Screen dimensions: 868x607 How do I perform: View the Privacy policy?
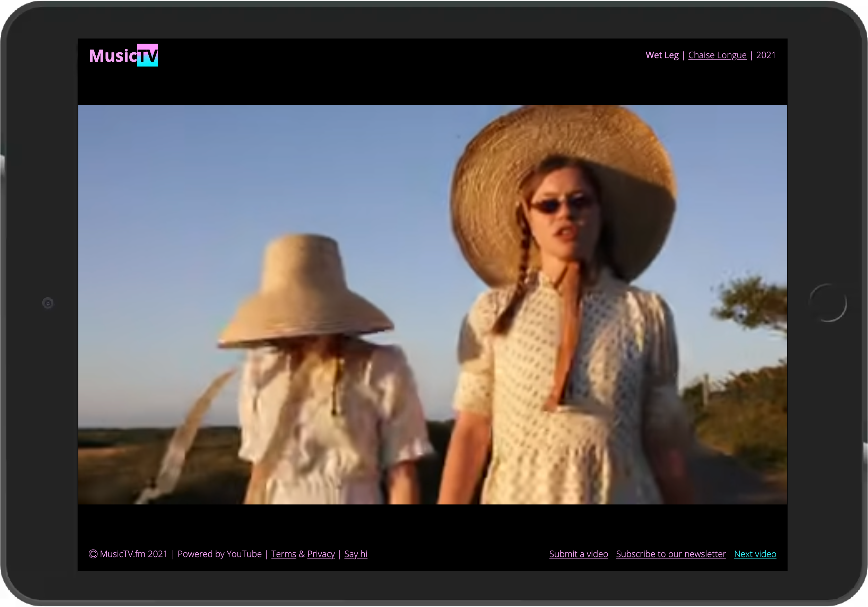[321, 553]
